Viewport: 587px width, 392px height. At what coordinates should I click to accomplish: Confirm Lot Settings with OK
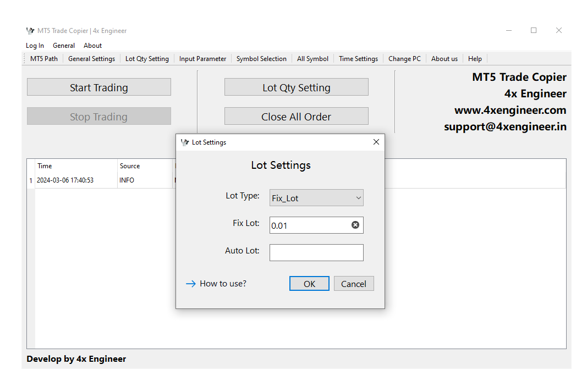tap(309, 284)
